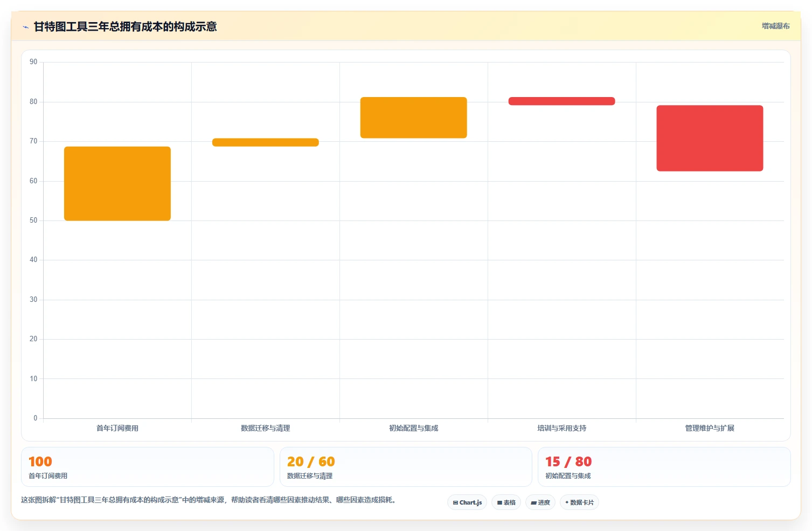
Task: Click the x-axis label 数据迁移与清理
Action: coord(266,428)
